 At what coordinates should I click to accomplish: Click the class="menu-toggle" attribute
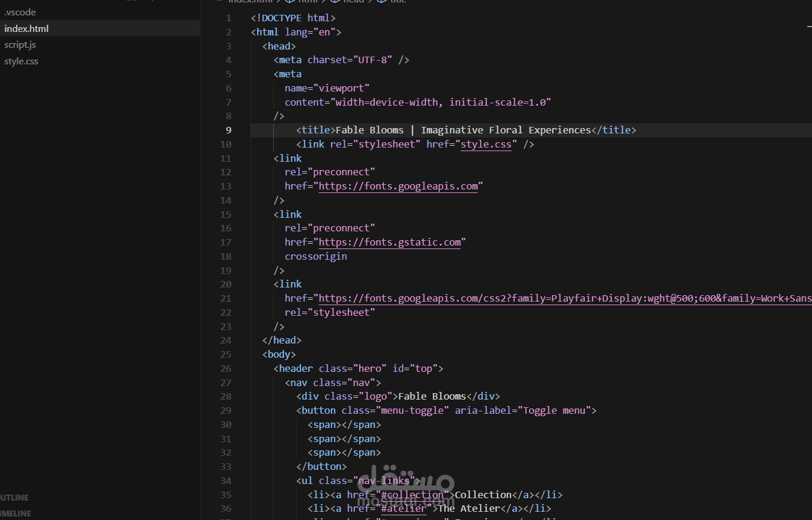[x=395, y=410]
